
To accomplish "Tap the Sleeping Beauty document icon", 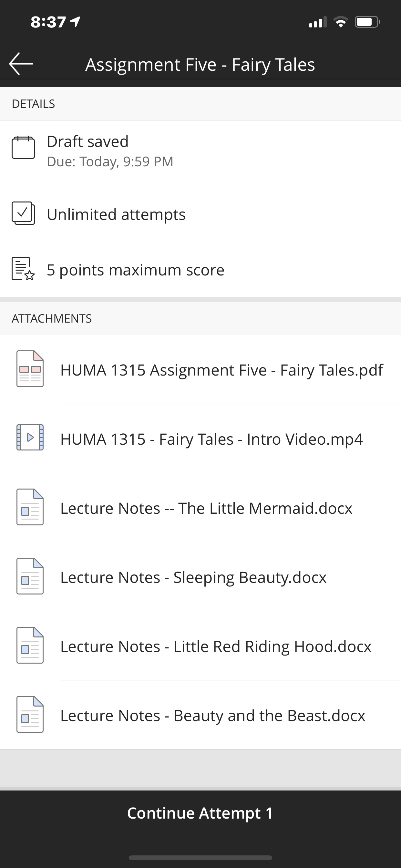I will (x=30, y=576).
